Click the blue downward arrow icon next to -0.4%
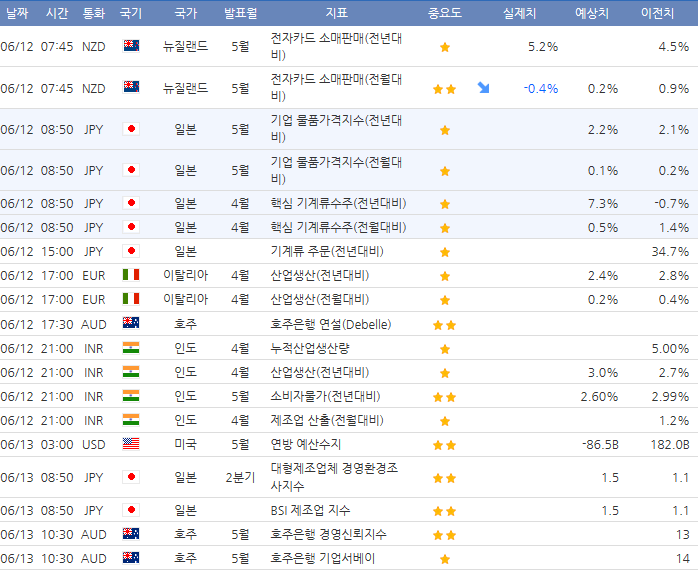 click(x=483, y=88)
